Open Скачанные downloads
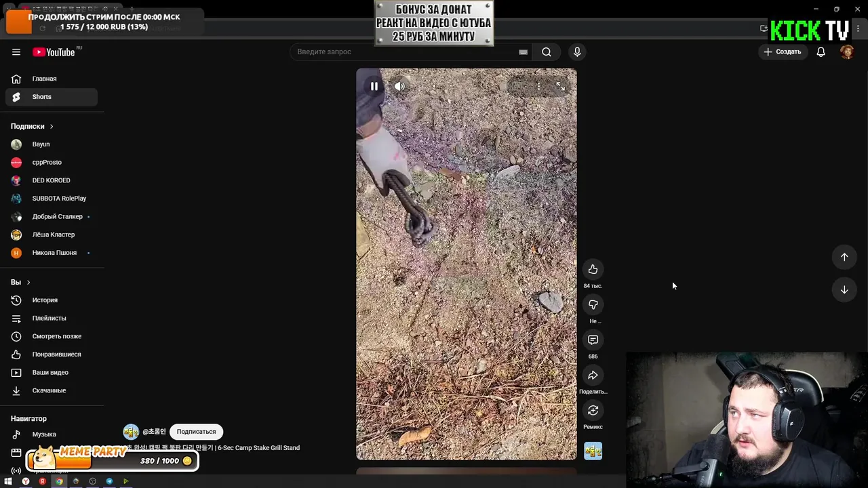This screenshot has width=868, height=488. tap(52, 390)
